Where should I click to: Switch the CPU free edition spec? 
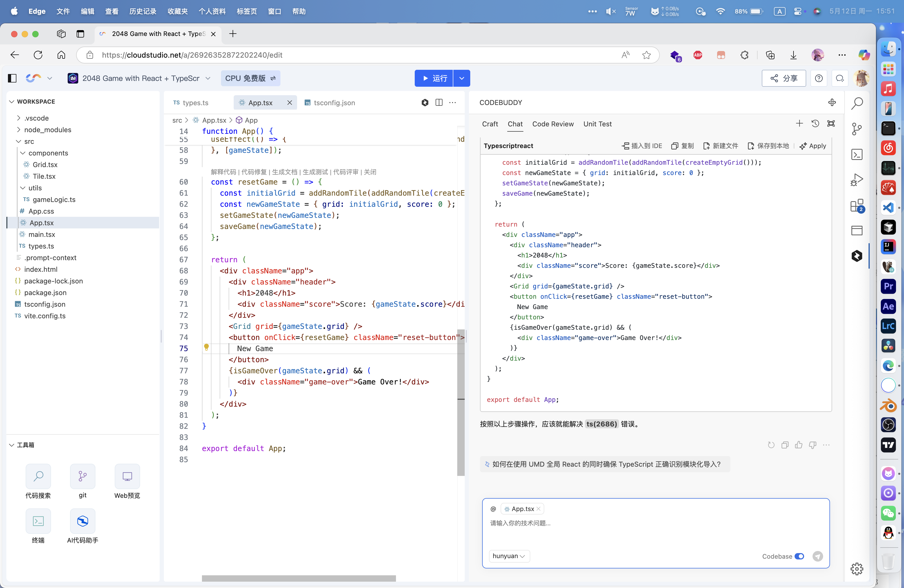(250, 78)
